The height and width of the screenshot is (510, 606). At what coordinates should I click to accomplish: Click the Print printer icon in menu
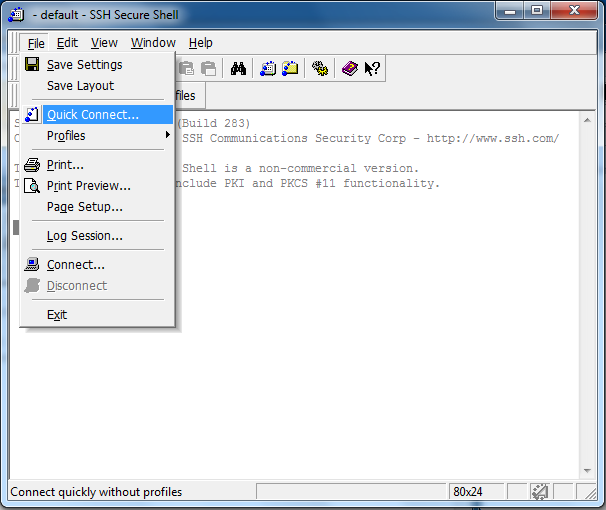32,165
